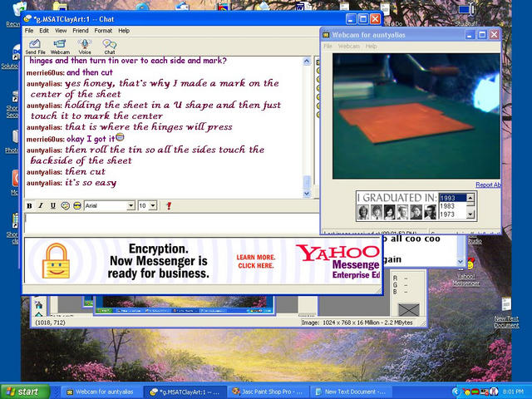The image size is (532, 399).
Task: Click the second window's scroll down arrow
Action: point(461,261)
